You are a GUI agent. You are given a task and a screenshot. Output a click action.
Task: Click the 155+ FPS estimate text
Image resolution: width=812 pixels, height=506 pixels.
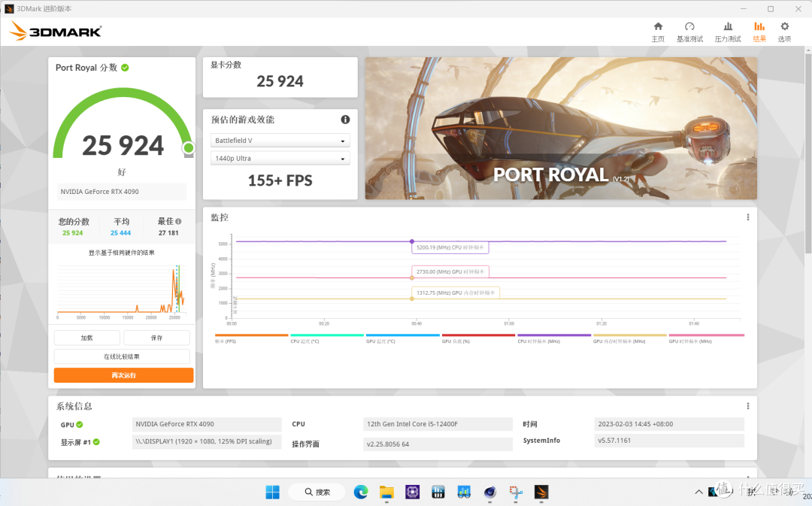click(x=280, y=180)
